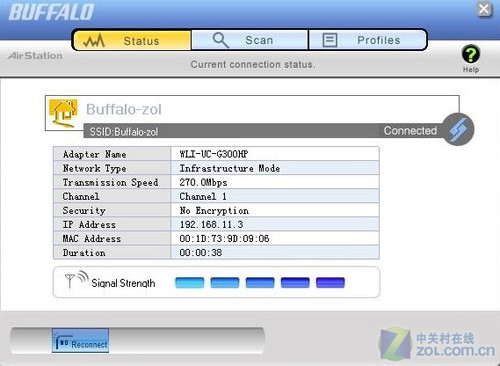Select the 'Infrastructure Mode' value
This screenshot has width=500, height=366.
pyautogui.click(x=230, y=168)
